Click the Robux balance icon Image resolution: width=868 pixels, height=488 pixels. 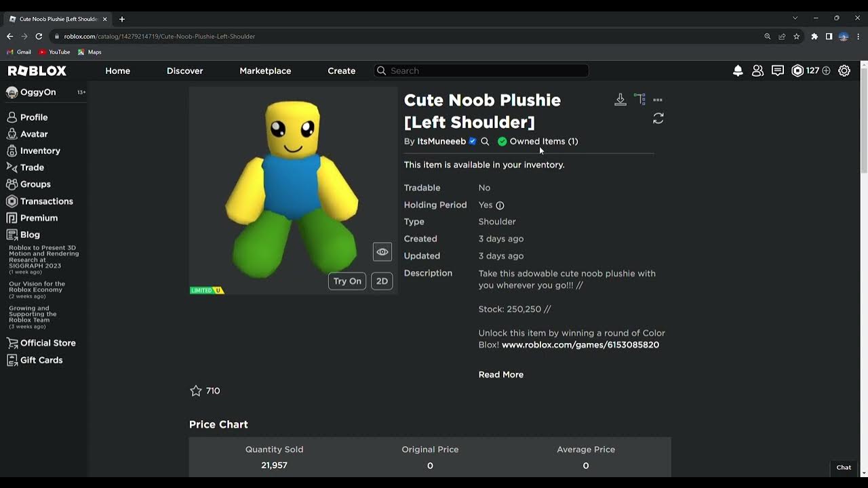click(x=797, y=70)
